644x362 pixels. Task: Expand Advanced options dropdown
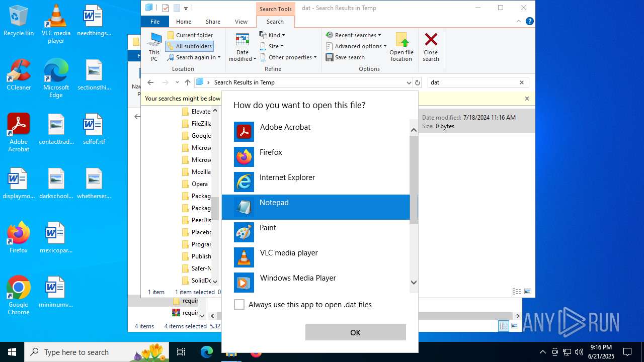356,46
